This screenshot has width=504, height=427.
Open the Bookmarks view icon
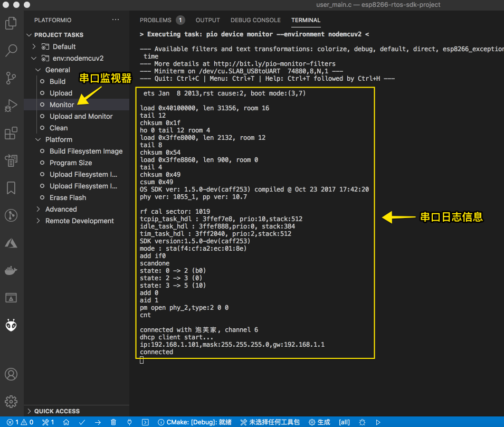point(11,188)
